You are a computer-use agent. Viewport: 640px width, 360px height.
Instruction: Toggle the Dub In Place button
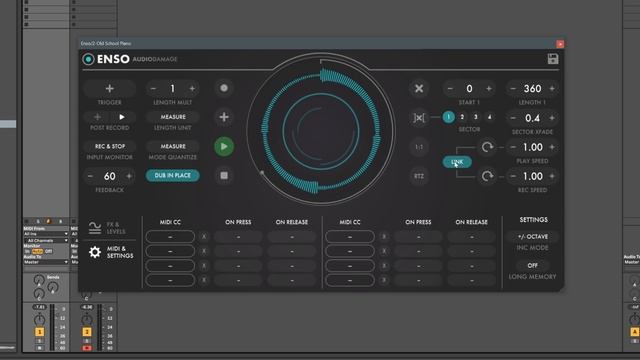(173, 176)
